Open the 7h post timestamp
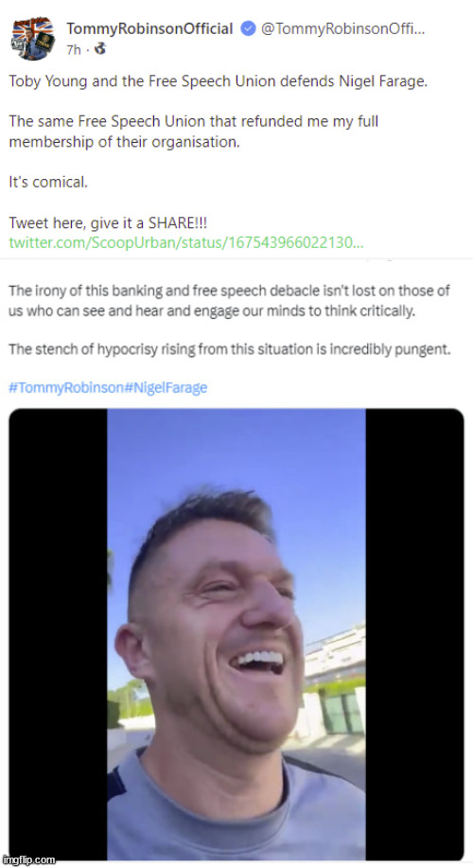This screenshot has width=473, height=868. [x=73, y=50]
